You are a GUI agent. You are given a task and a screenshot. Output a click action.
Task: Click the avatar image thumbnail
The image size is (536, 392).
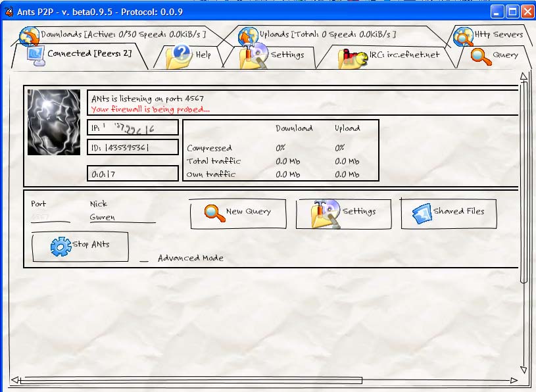tap(54, 122)
